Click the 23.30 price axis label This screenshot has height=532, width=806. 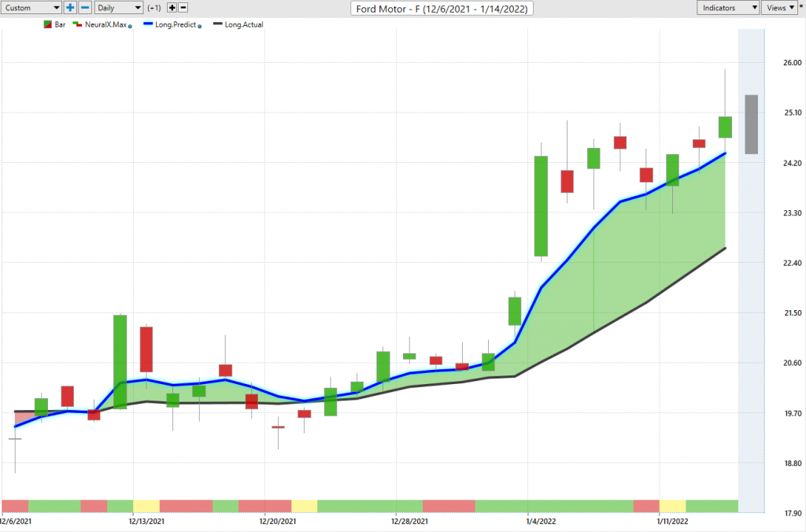[792, 212]
